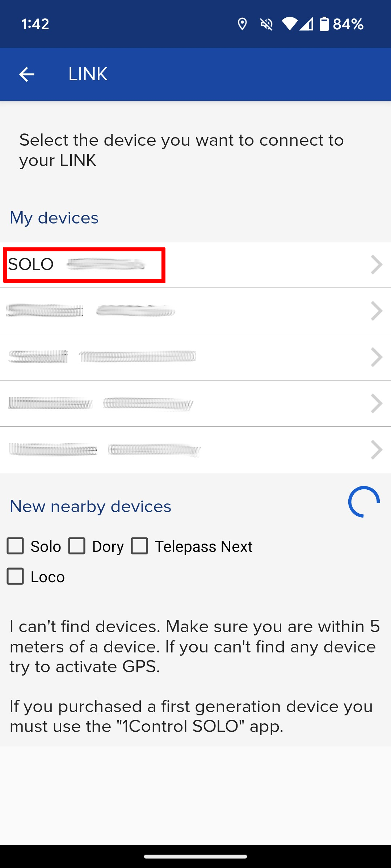This screenshot has height=868, width=391.
Task: Tap the My devices section heading
Action: click(x=54, y=218)
